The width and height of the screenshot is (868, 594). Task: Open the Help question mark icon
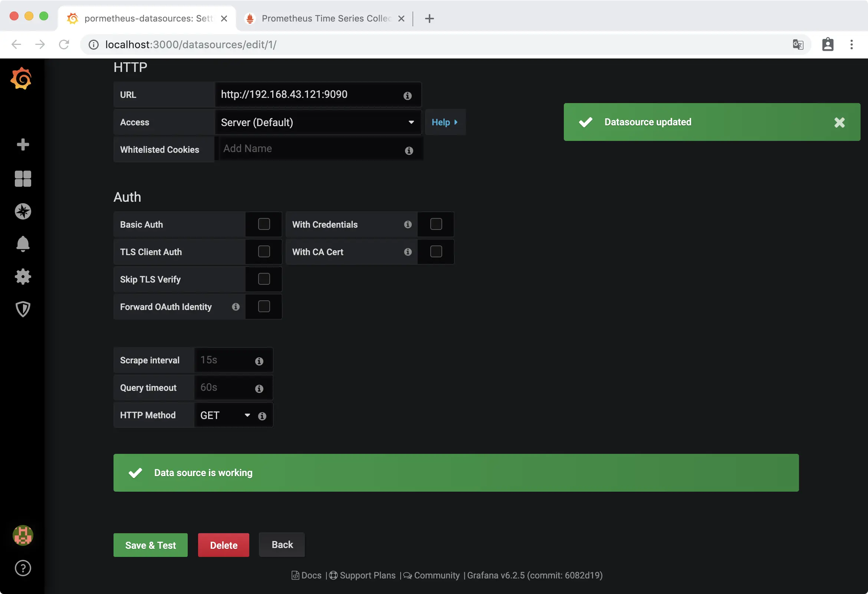(23, 568)
